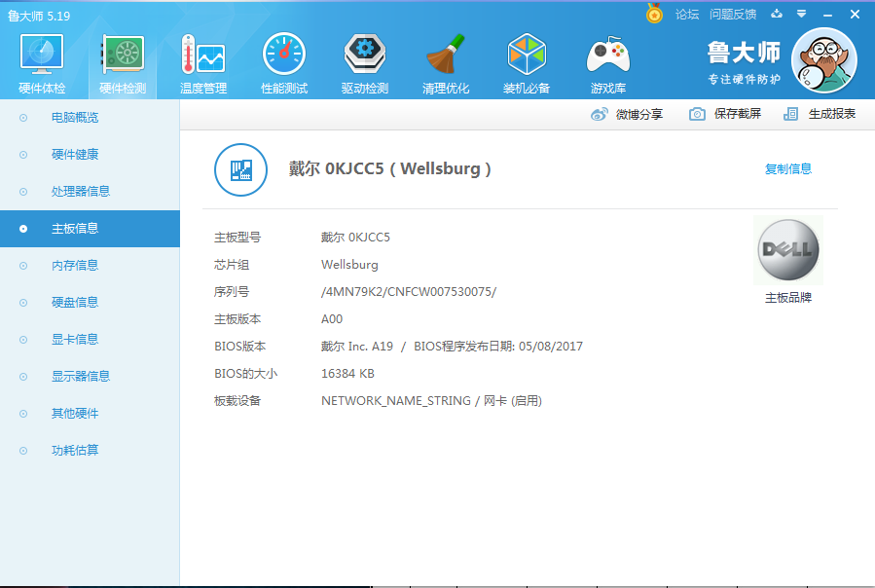This screenshot has height=588, width=875.
Task: Click the motherboard chip icon in header
Action: (241, 169)
